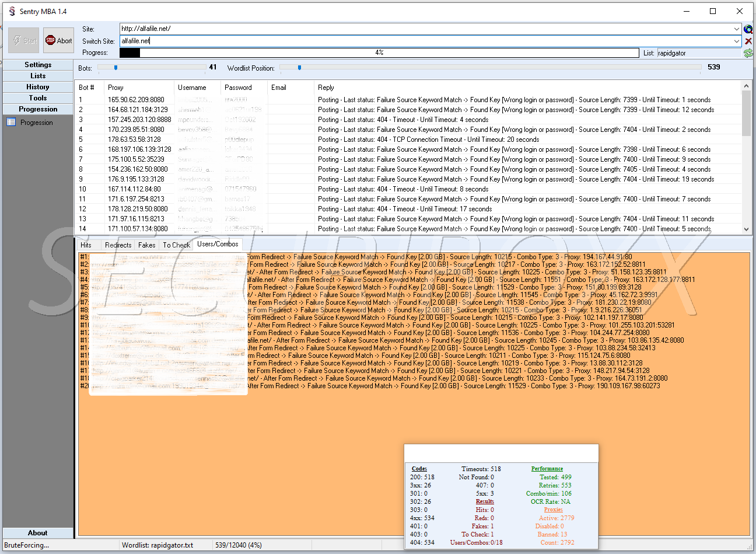
Task: Switch to the Fakes tab
Action: click(x=147, y=245)
